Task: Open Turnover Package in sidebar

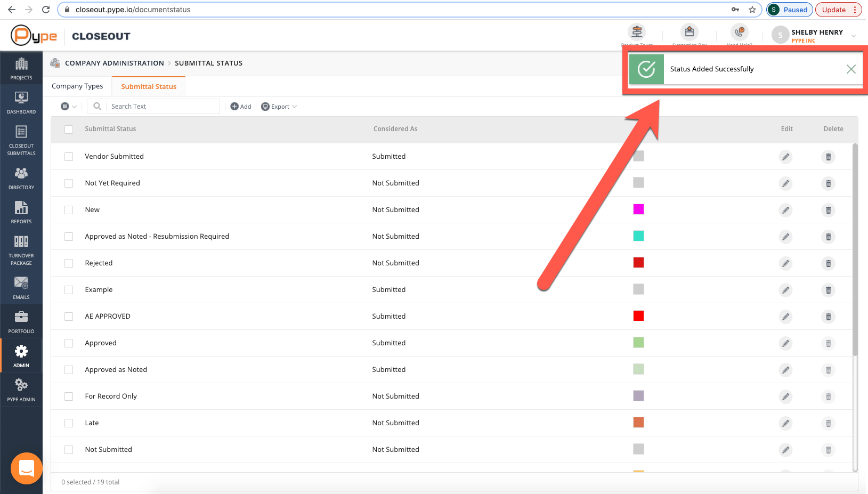Action: click(21, 250)
